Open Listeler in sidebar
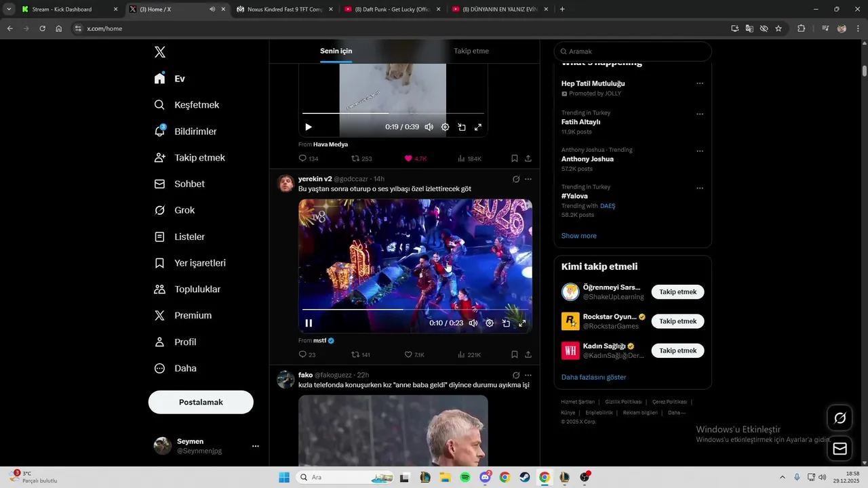Viewport: 868px width, 488px height. point(180,237)
